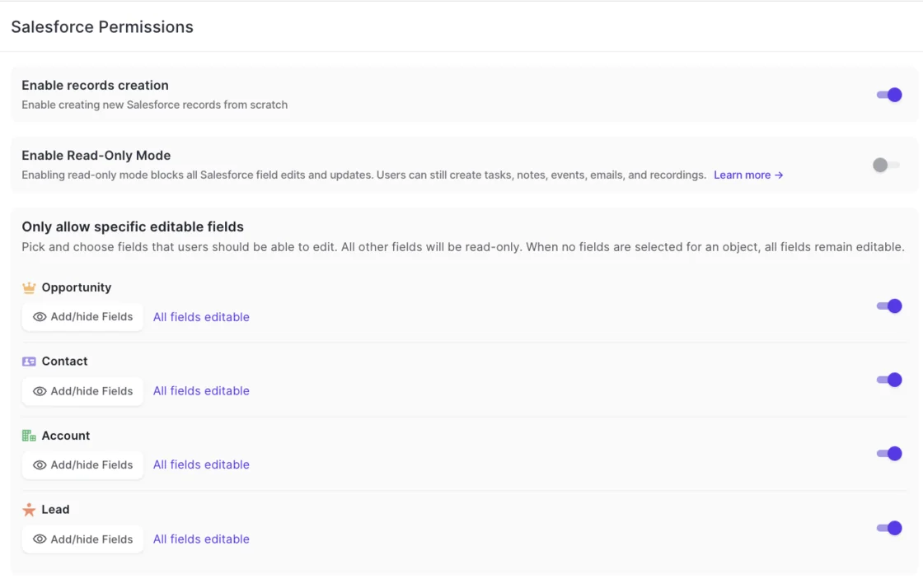Open Add/hide Fields for Account
Viewport: 923px width, 588px height.
point(82,464)
